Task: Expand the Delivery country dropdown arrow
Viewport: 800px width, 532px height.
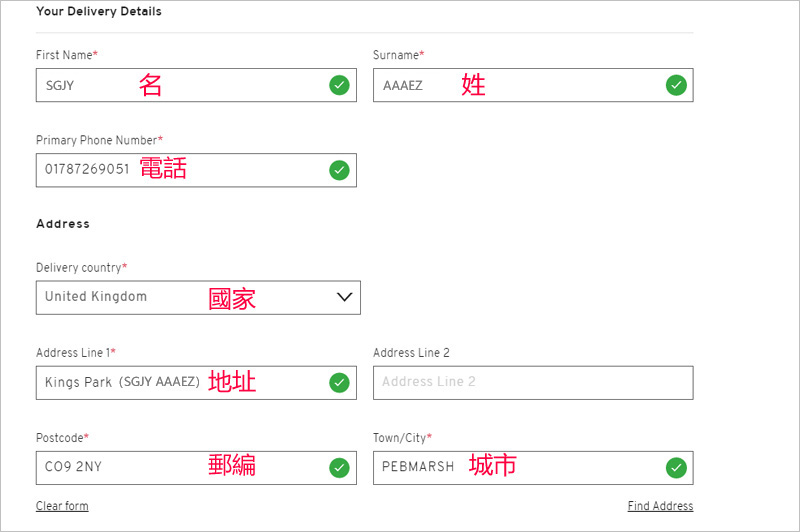Action: coord(345,297)
